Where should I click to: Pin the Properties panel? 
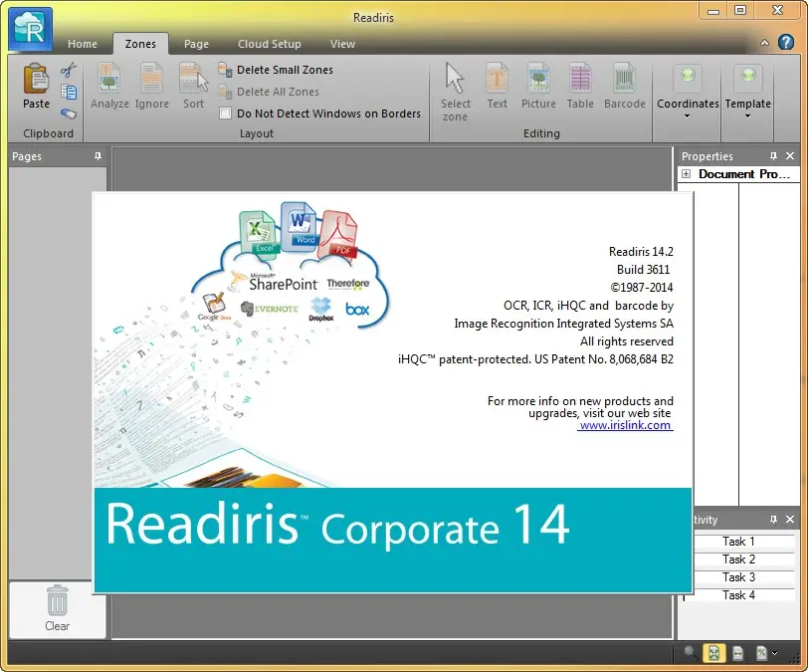[x=773, y=155]
